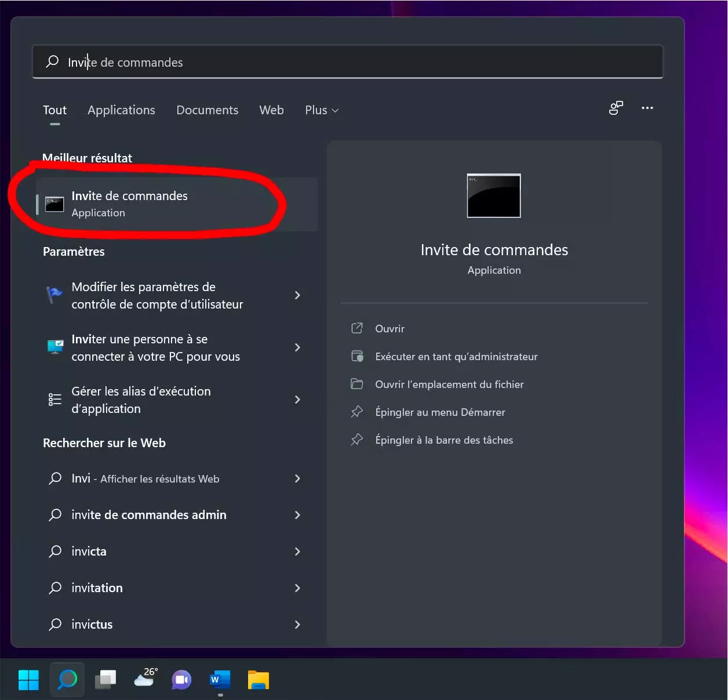Open the weather widget showing 26°
Viewport: 728px width, 700px height.
(145, 678)
